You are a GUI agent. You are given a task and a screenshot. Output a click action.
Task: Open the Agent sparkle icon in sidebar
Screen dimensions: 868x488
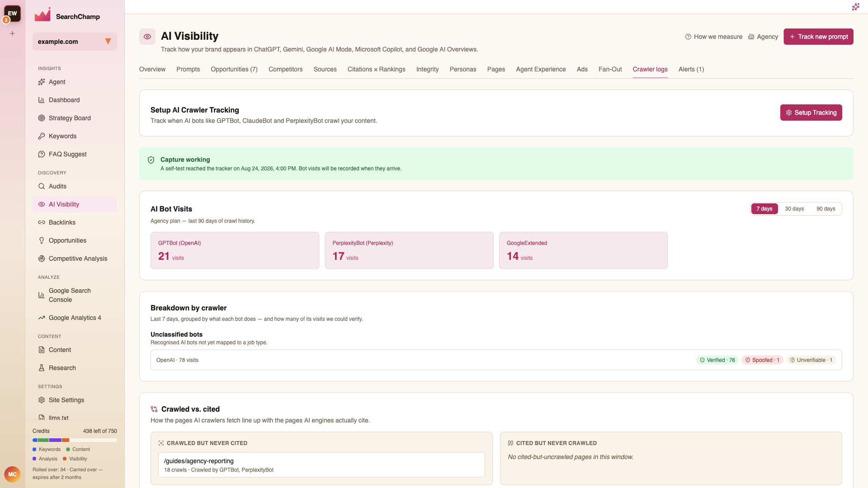(42, 82)
